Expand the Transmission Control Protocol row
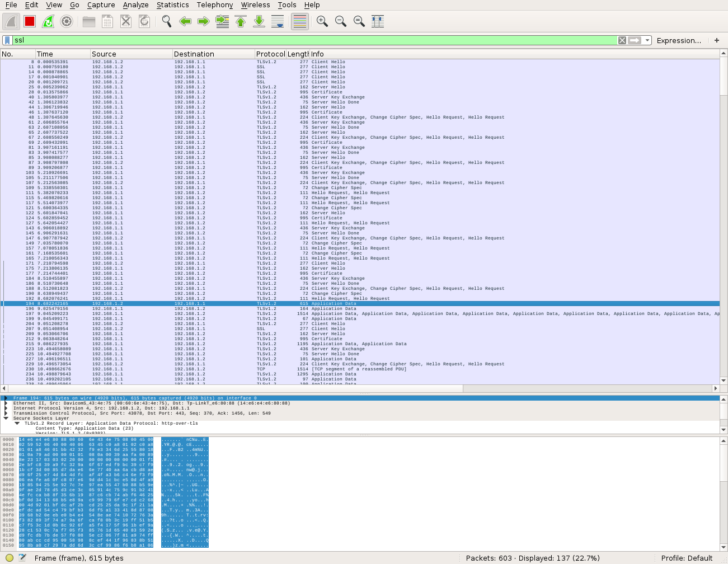Viewport: 728px width, 564px height. [6, 413]
